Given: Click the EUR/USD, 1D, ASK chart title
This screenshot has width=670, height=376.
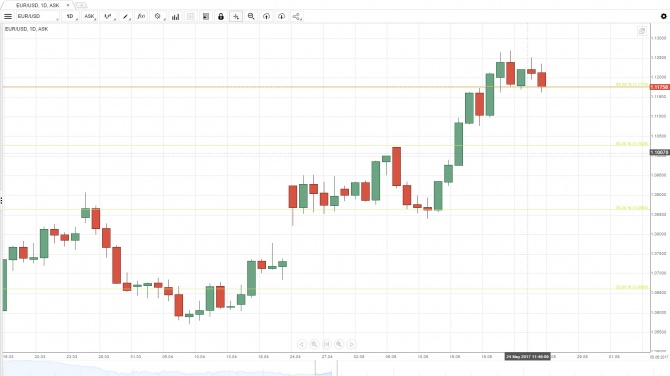Looking at the screenshot, I should pyautogui.click(x=26, y=29).
